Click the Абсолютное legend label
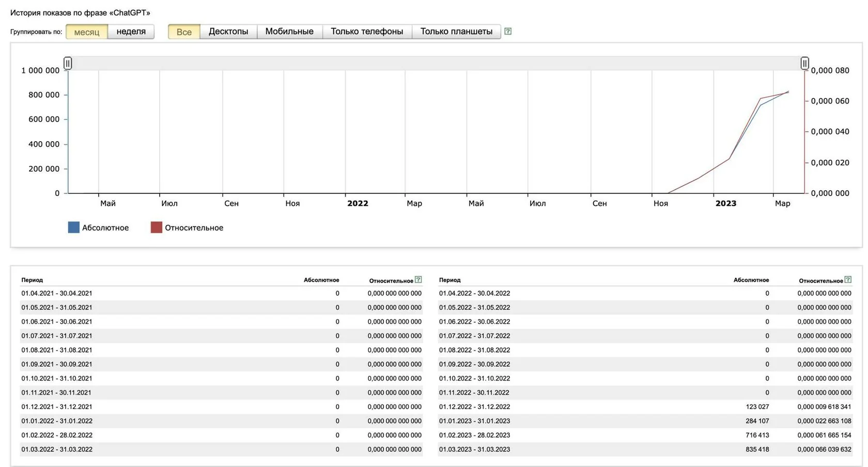Screen dimensions: 868x467 coord(105,228)
